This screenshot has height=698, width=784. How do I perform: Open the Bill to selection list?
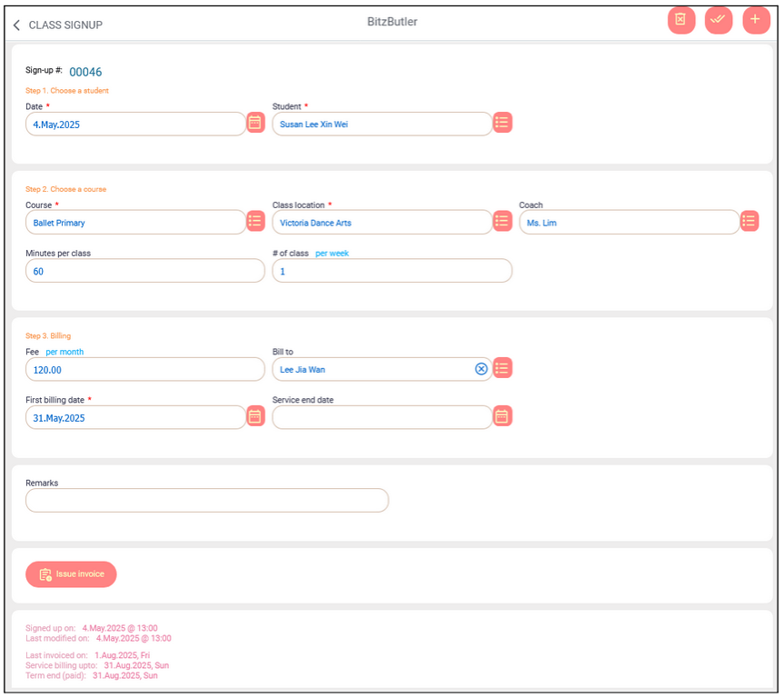pyautogui.click(x=502, y=368)
